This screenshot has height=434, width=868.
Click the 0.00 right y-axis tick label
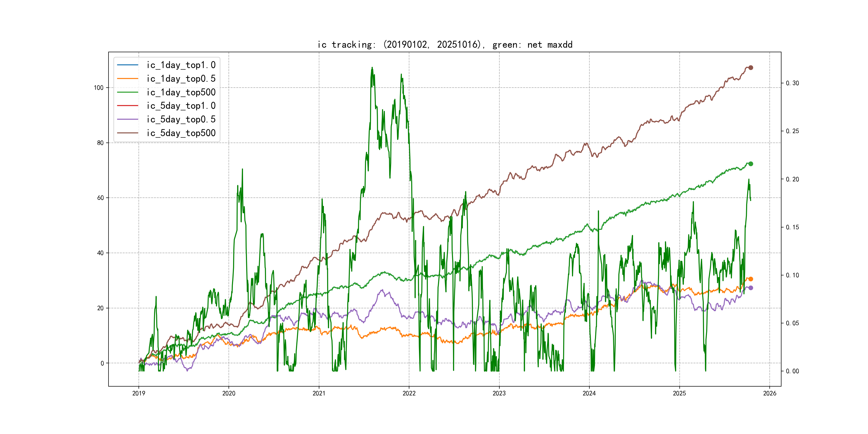click(792, 371)
